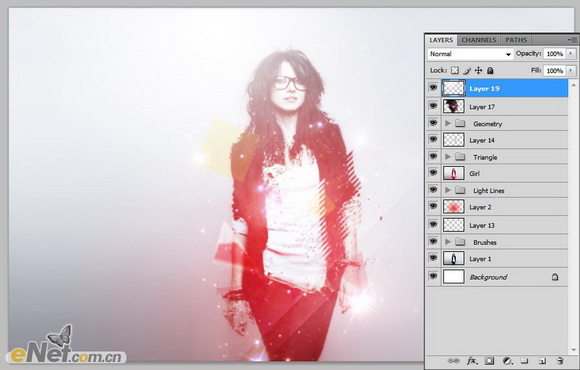Open the Normal blend mode dropdown

[470, 54]
